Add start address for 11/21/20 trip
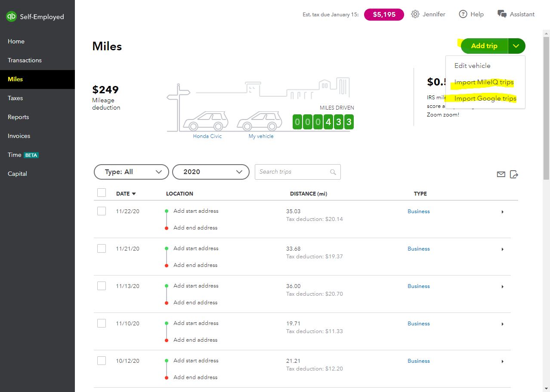The image size is (550, 392). 196,248
